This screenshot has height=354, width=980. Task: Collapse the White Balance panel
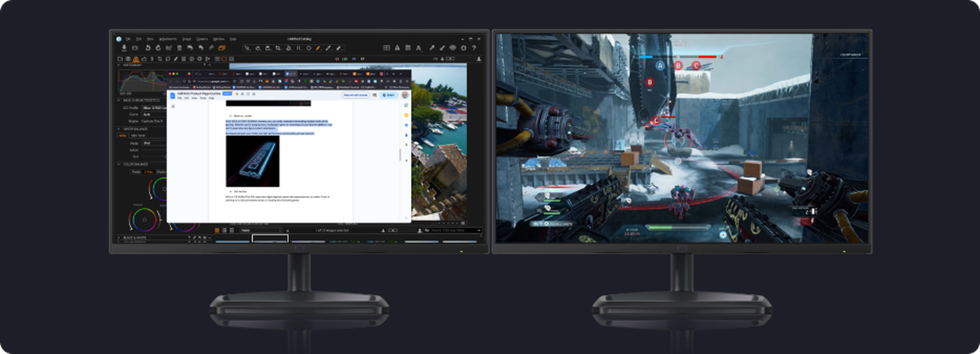118,129
